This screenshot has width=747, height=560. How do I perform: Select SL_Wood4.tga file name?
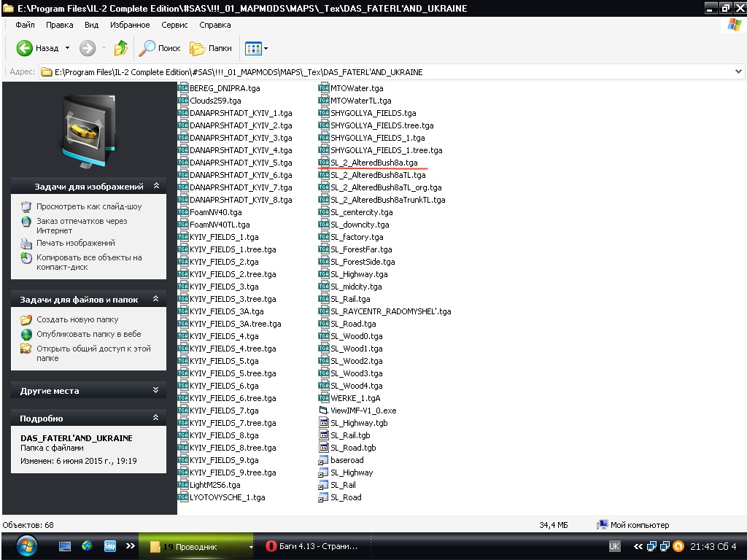coord(356,386)
